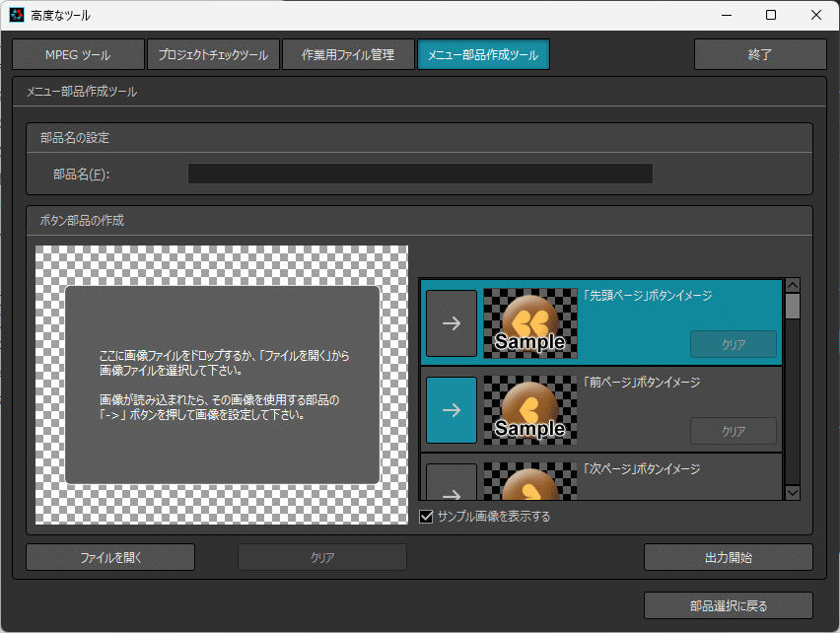Viewport: 840px width, 633px height.
Task: Select the 「前ページ」 Sample thumbnail
Action: coord(529,409)
